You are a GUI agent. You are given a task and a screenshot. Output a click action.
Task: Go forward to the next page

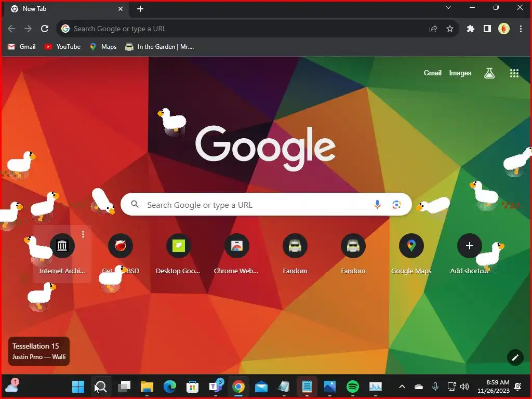[x=28, y=29]
